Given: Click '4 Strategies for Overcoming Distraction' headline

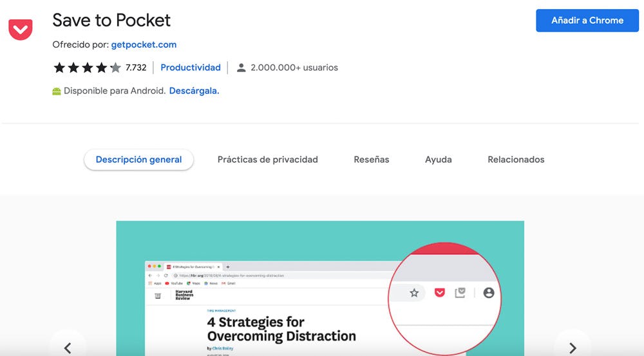Looking at the screenshot, I should point(282,329).
